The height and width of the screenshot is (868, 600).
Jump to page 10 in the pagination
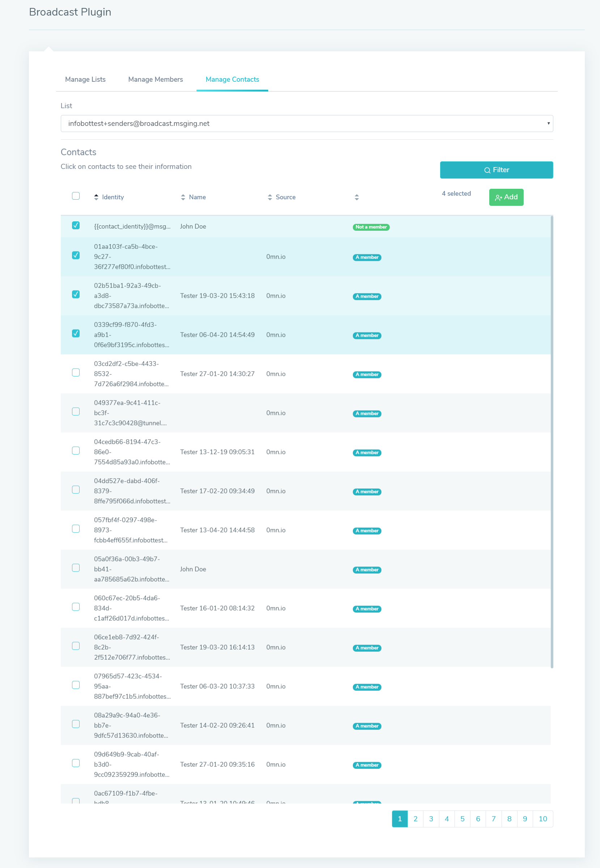[x=543, y=819]
